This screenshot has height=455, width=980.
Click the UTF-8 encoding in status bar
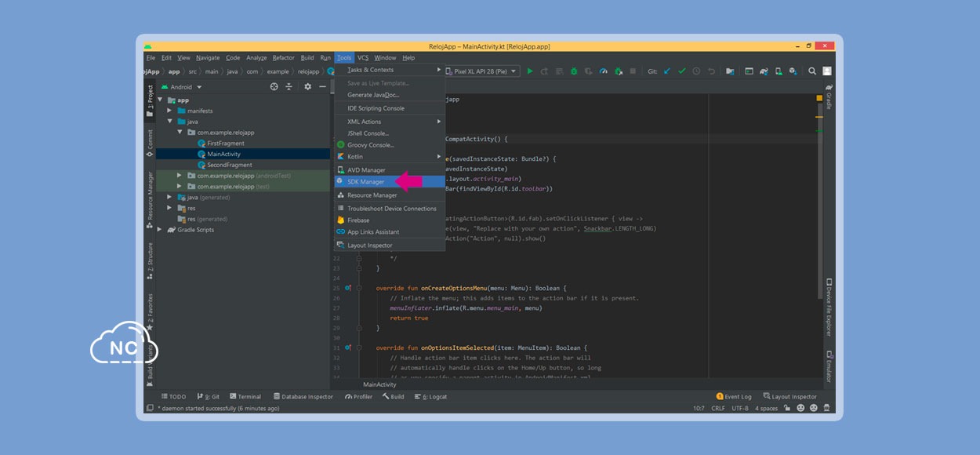pyautogui.click(x=740, y=408)
